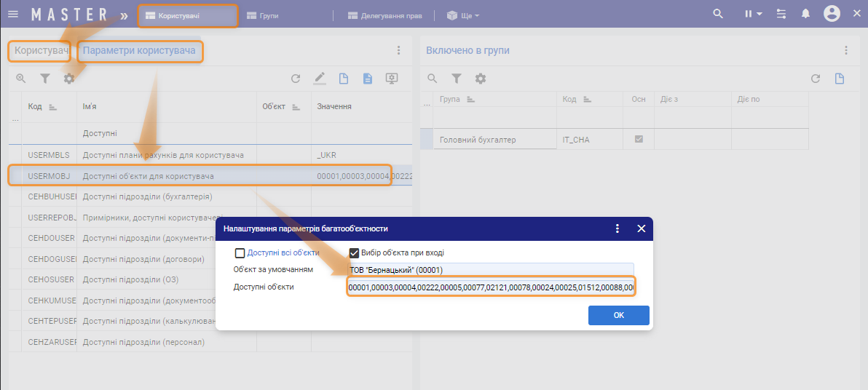
Task: Open the user account avatar
Action: [x=832, y=14]
